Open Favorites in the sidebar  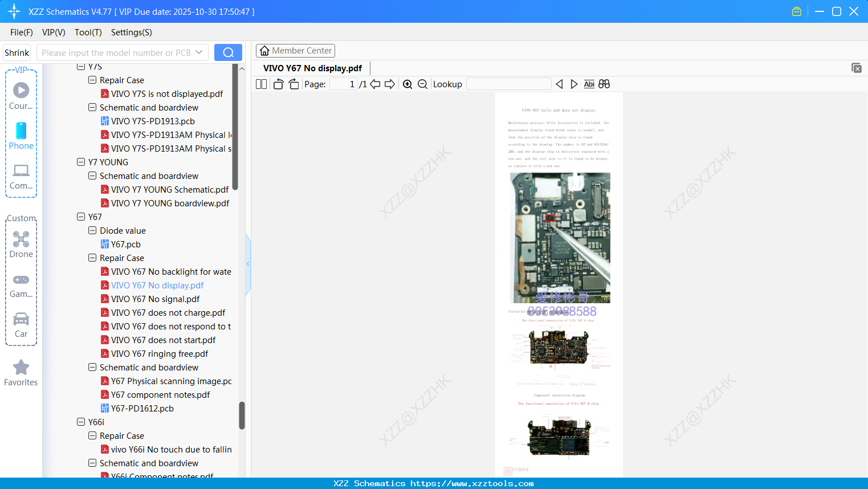[21, 373]
